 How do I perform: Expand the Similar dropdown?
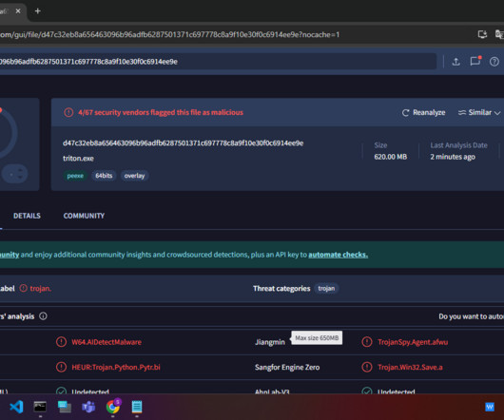click(x=479, y=113)
